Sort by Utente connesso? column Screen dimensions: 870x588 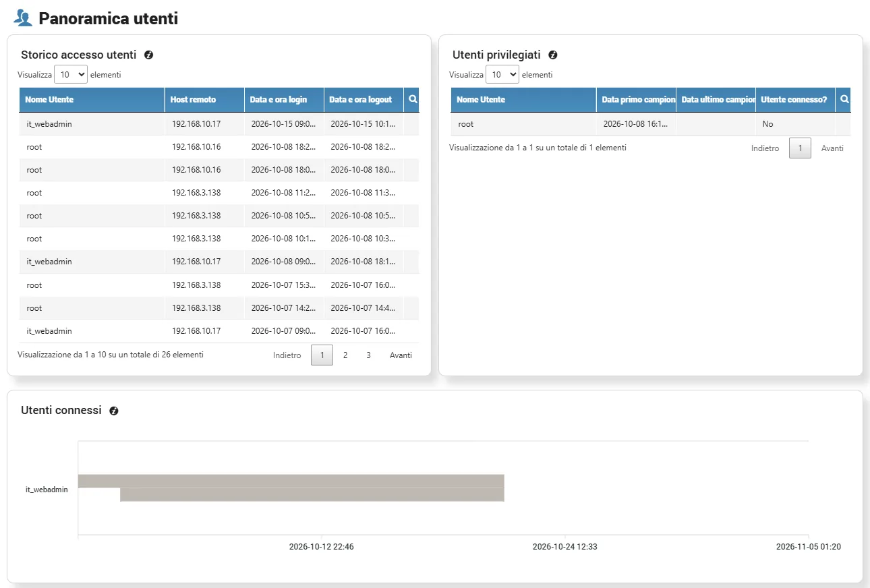click(x=795, y=100)
